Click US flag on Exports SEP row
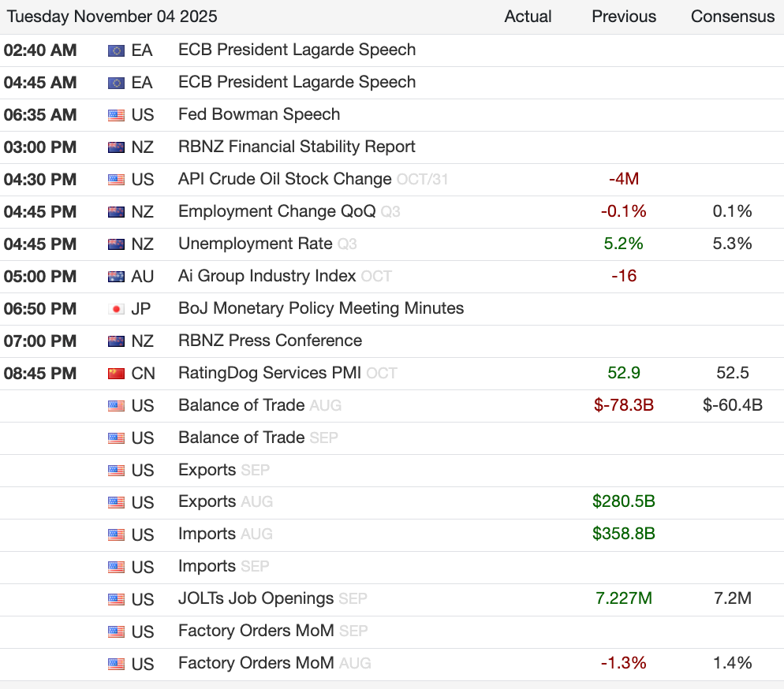 (116, 470)
